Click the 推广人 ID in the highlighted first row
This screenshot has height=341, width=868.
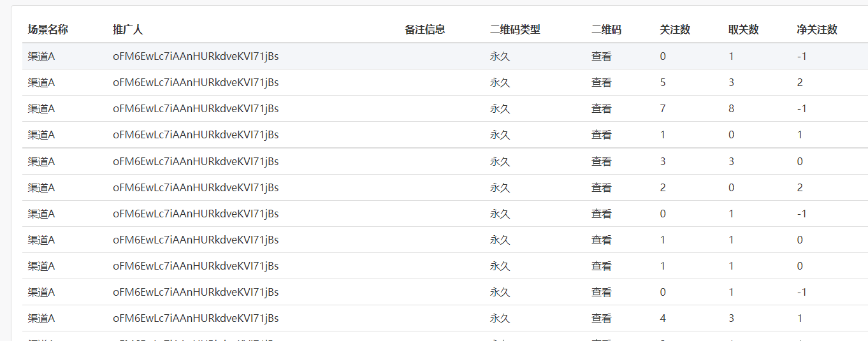point(196,56)
